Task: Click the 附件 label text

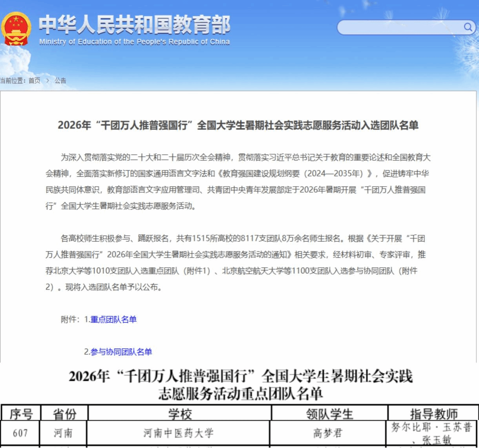Action: [70, 319]
